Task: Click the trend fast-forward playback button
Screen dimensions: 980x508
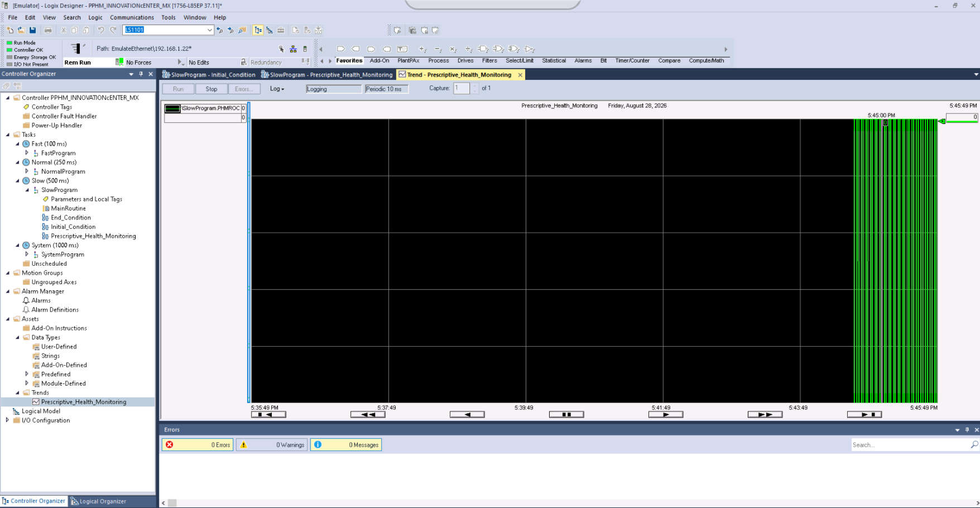Action: tap(765, 414)
